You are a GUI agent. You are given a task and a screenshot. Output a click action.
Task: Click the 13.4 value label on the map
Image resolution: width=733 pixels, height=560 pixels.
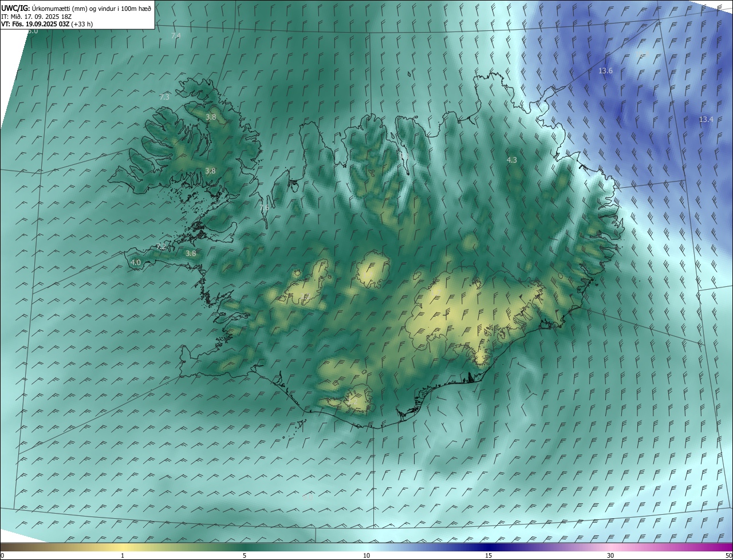(x=706, y=120)
